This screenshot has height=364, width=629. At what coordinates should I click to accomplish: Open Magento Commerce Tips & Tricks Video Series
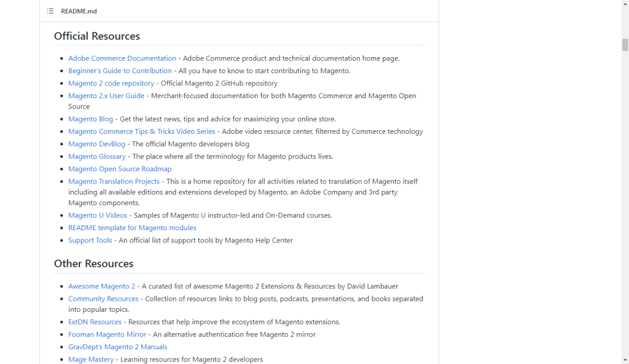click(x=142, y=131)
